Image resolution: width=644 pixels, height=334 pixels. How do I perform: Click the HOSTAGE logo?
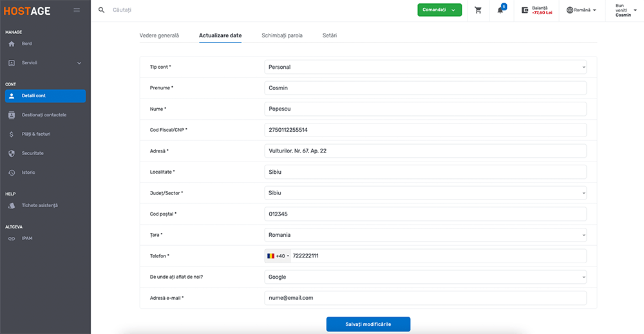click(x=26, y=11)
